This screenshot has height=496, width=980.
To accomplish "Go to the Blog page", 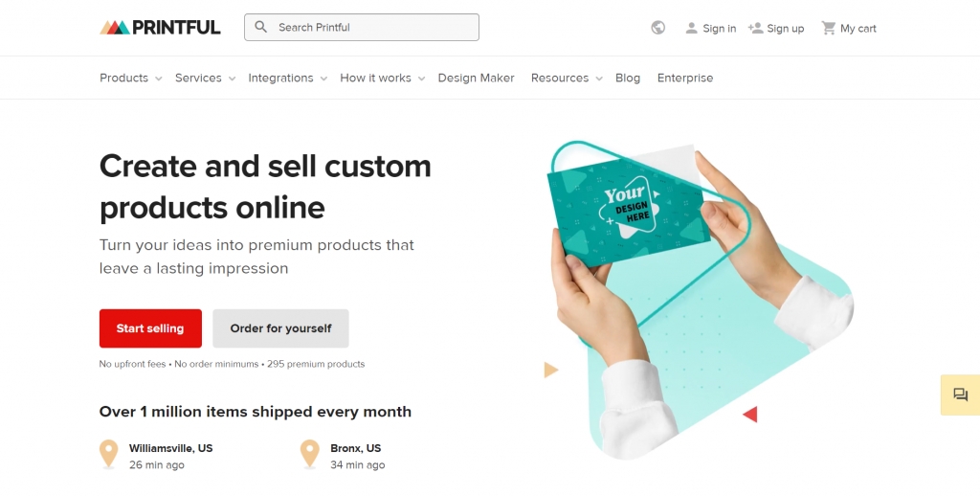I will (628, 79).
